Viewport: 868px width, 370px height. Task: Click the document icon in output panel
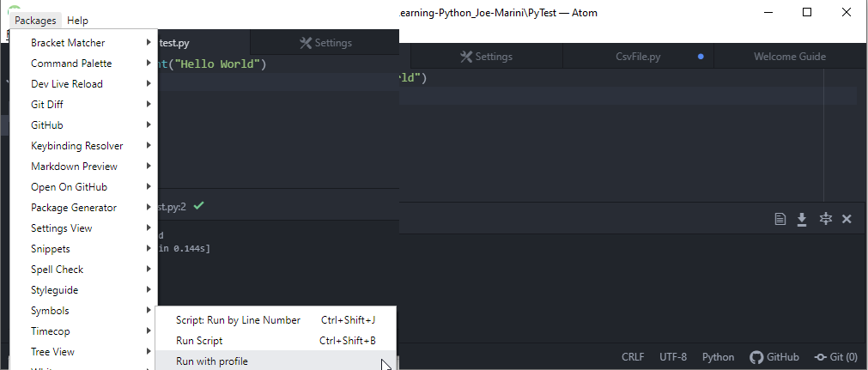(x=780, y=220)
